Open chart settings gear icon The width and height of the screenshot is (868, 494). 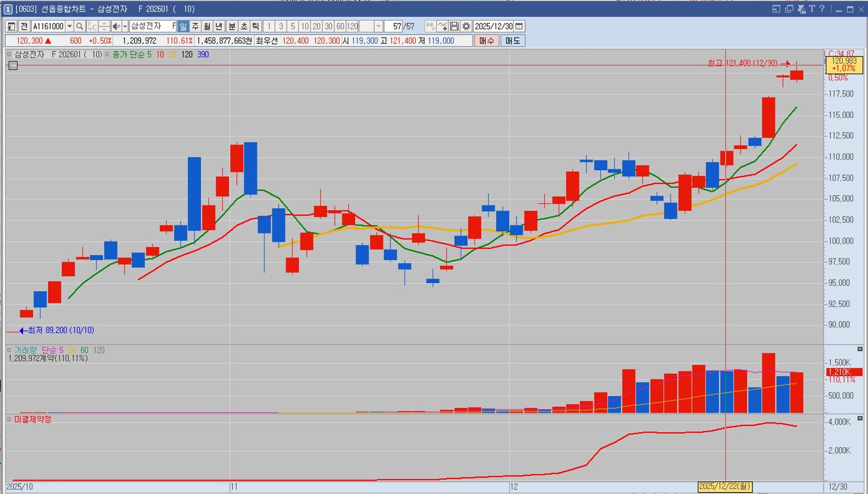[466, 26]
